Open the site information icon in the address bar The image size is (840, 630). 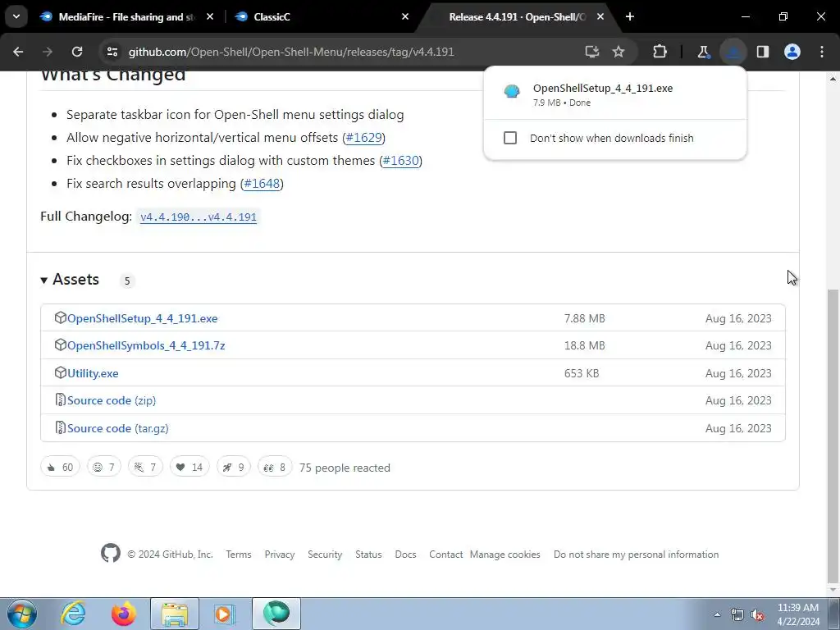tap(112, 52)
